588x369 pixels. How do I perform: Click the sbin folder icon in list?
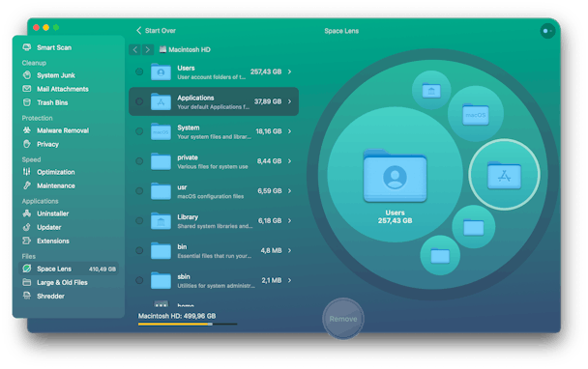point(161,280)
